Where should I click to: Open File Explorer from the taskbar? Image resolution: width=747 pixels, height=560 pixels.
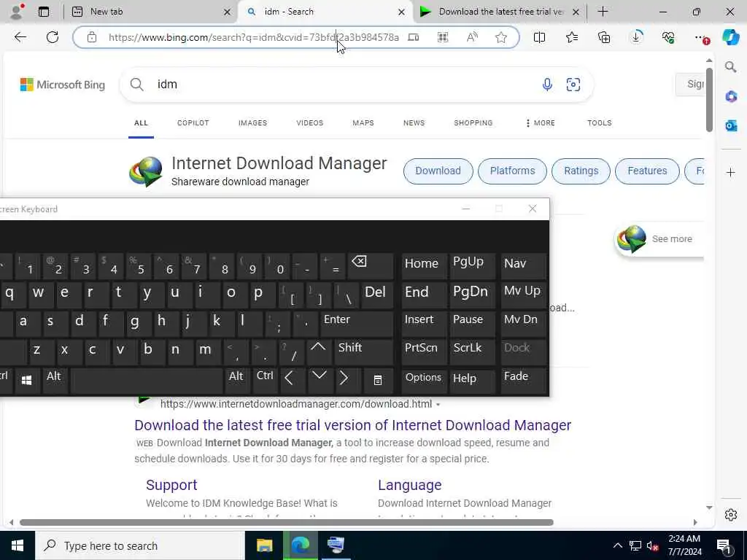pos(264,545)
